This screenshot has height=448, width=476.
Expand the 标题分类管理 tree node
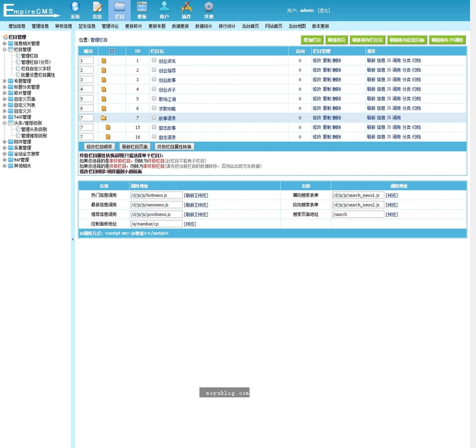(5, 87)
